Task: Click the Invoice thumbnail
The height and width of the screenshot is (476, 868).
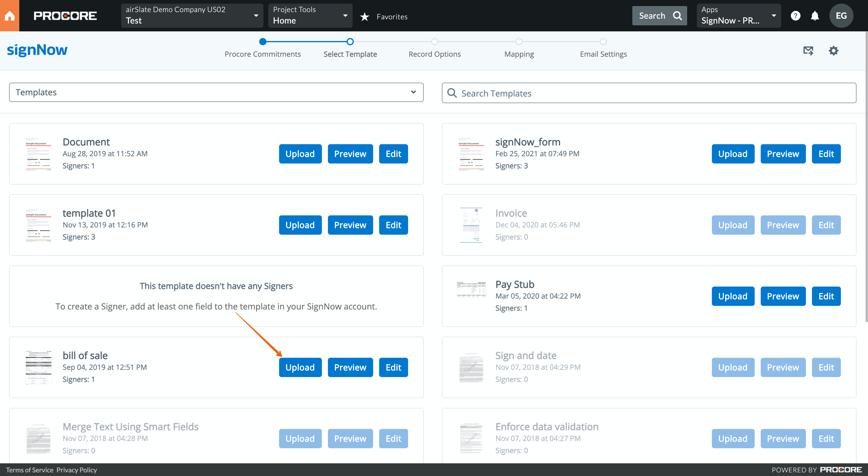Action: [x=471, y=225]
